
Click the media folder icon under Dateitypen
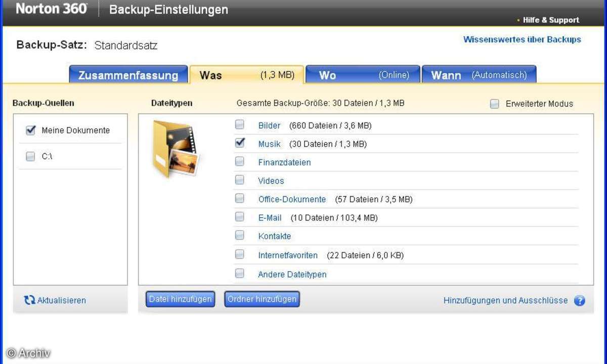point(175,149)
